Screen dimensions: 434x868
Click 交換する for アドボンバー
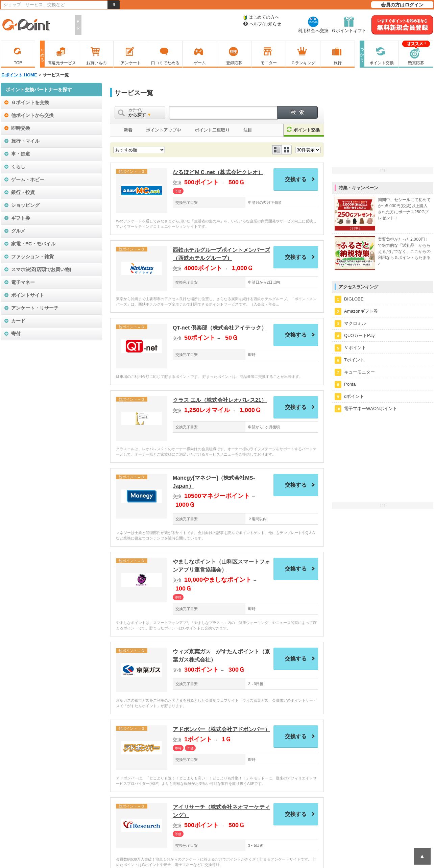pos(296,737)
